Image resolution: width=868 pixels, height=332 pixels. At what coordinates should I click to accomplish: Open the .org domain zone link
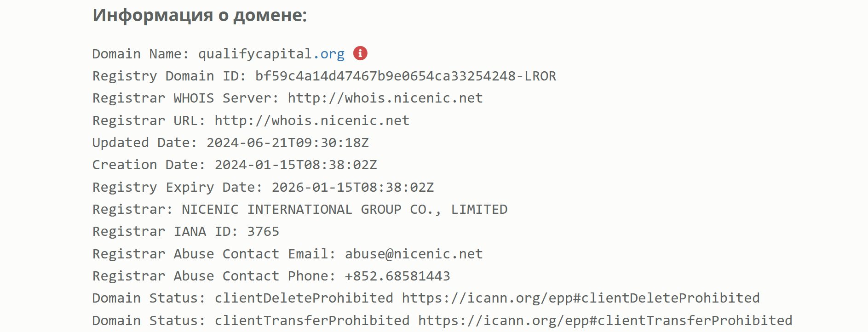click(328, 54)
